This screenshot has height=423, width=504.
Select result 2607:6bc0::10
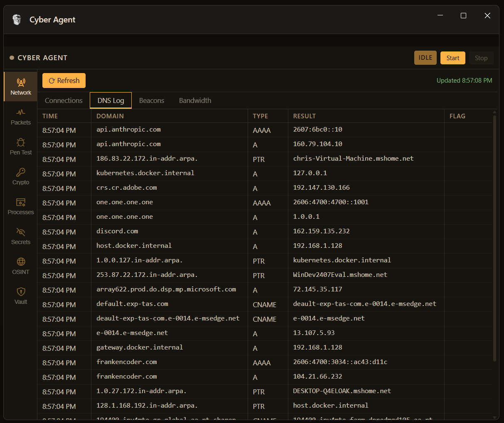(318, 130)
